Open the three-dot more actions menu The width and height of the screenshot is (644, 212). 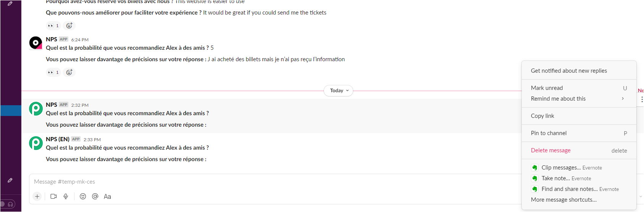642,99
